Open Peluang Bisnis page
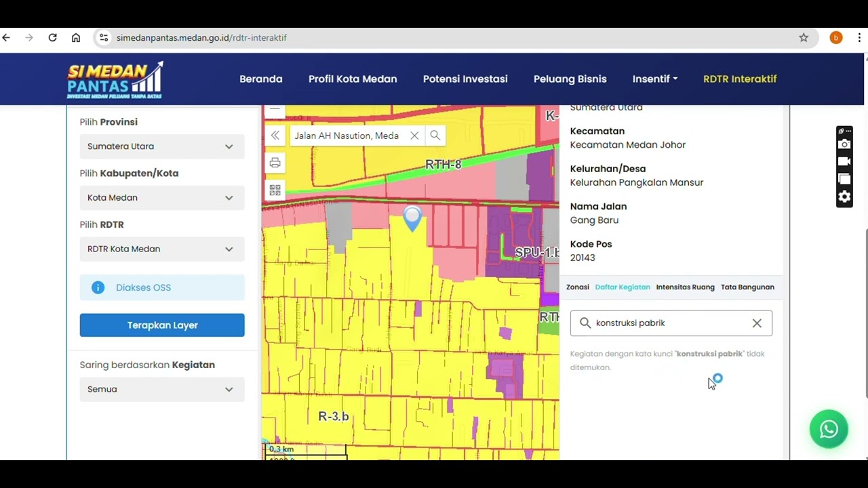The height and width of the screenshot is (488, 868). pos(570,79)
